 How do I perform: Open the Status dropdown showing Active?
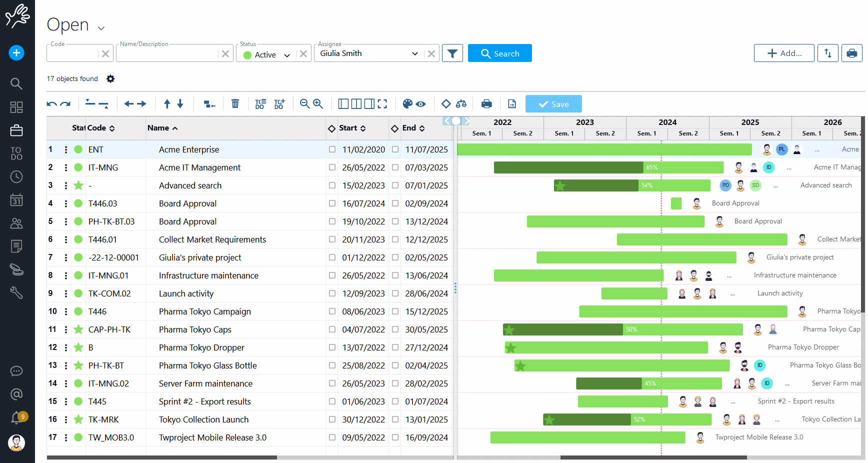pos(287,55)
